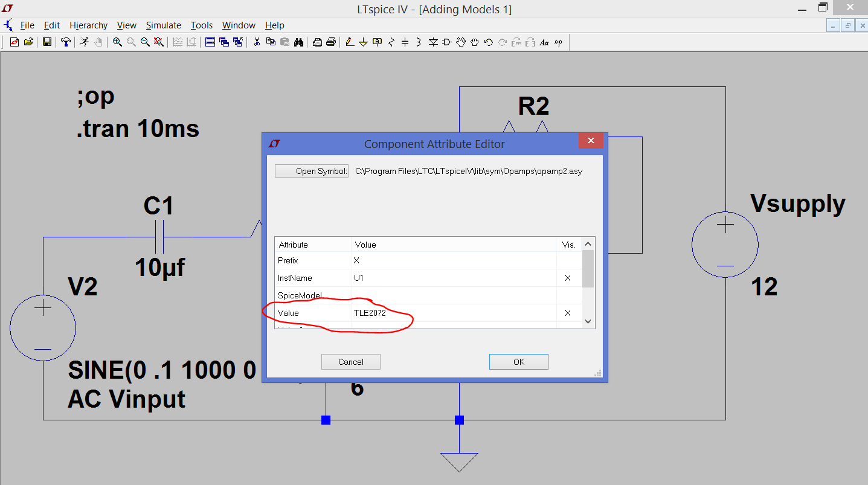Image resolution: width=868 pixels, height=485 pixels.
Task: Click the Open Symbol button
Action: tap(312, 171)
